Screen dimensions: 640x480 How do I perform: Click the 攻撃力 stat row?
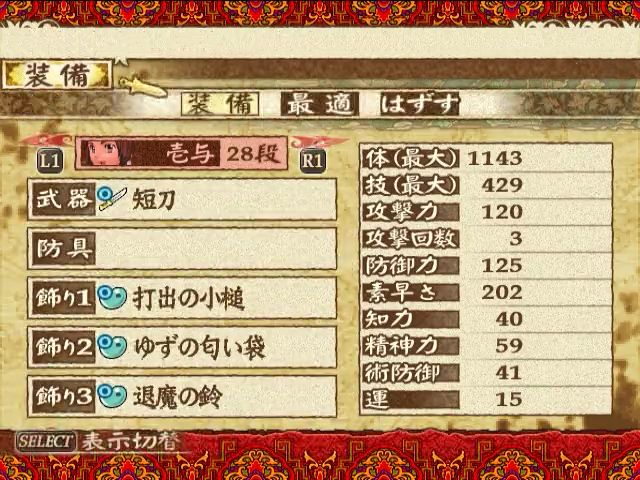tap(486, 212)
